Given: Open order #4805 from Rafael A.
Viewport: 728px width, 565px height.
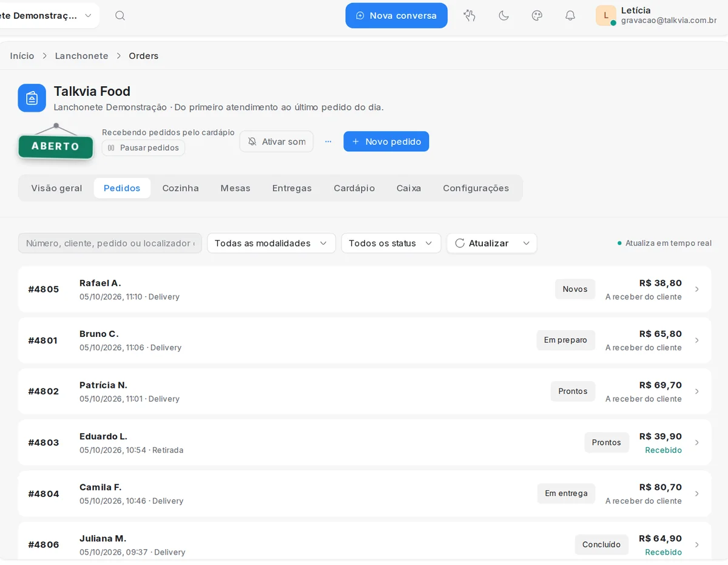Looking at the screenshot, I should pos(365,289).
